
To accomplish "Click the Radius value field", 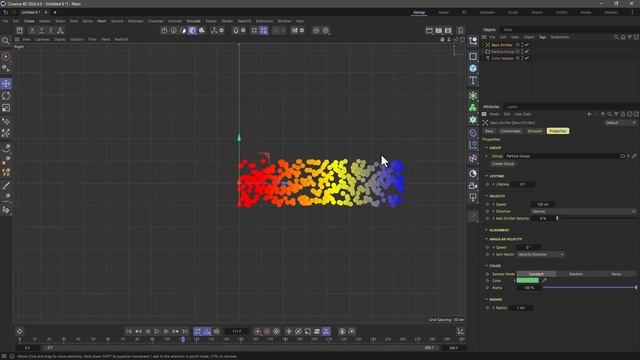I will click(521, 308).
